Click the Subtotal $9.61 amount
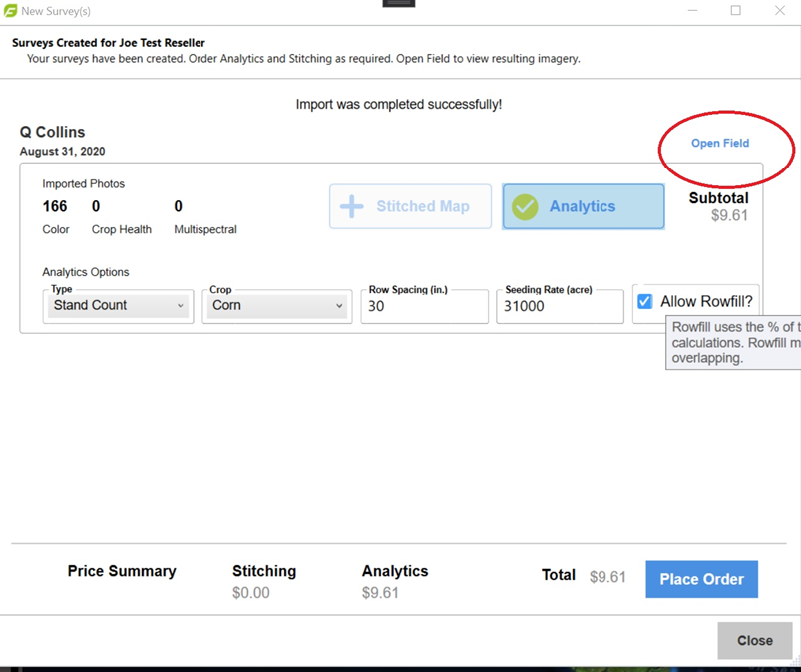This screenshot has width=801, height=672. [x=729, y=215]
